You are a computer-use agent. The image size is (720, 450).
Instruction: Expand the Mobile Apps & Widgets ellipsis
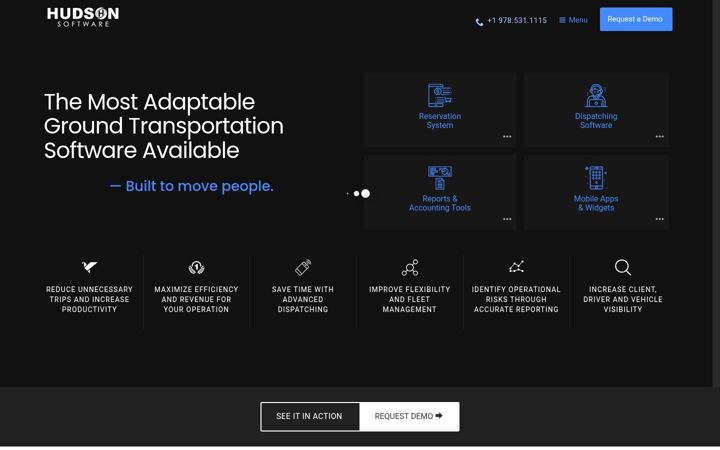coord(659,219)
